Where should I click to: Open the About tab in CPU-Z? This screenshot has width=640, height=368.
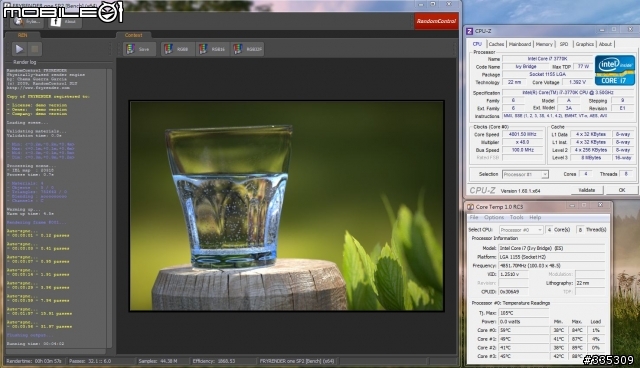605,44
